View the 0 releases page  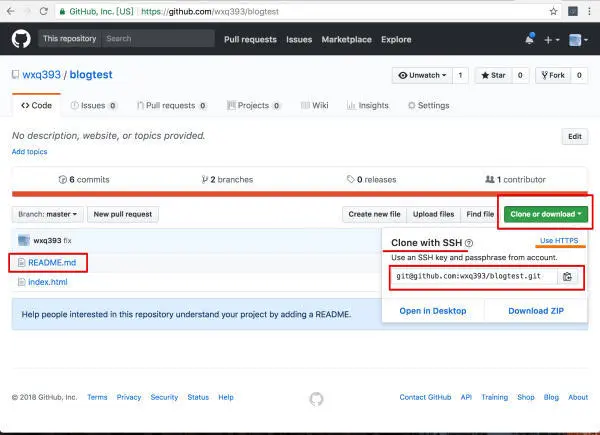[371, 179]
